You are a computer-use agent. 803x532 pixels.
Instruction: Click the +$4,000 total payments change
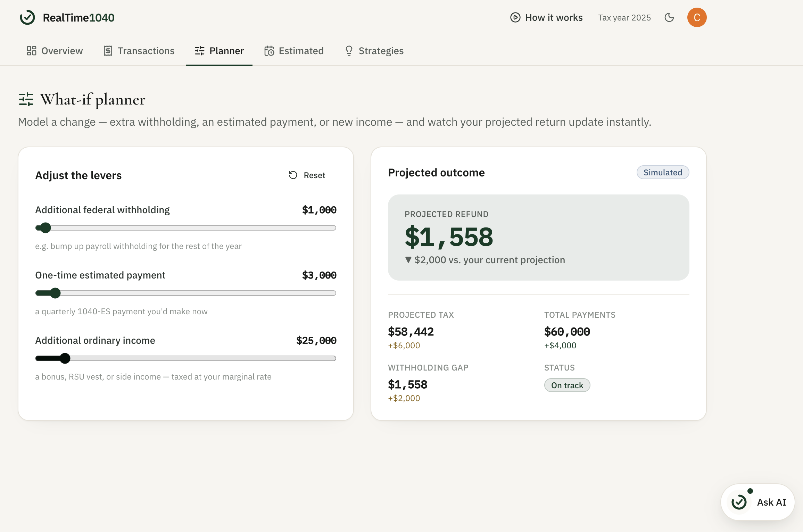click(x=560, y=346)
